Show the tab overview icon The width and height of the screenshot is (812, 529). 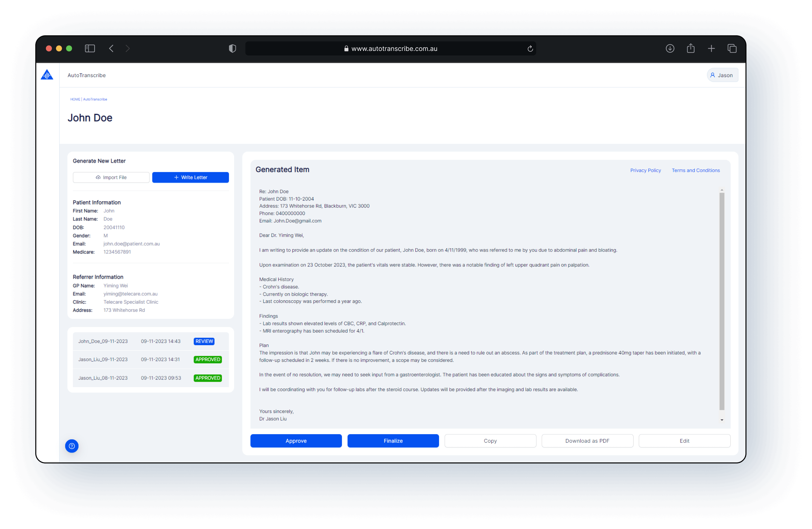(732, 48)
